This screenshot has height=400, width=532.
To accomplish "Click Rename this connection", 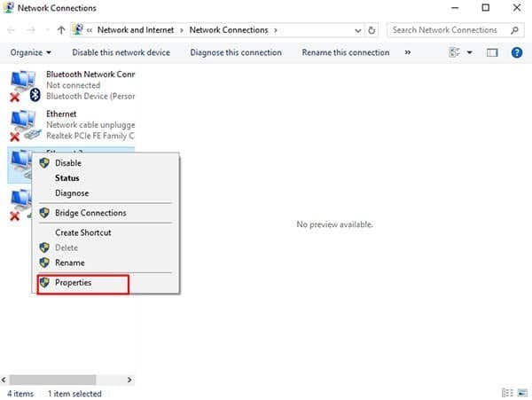I will pyautogui.click(x=346, y=52).
